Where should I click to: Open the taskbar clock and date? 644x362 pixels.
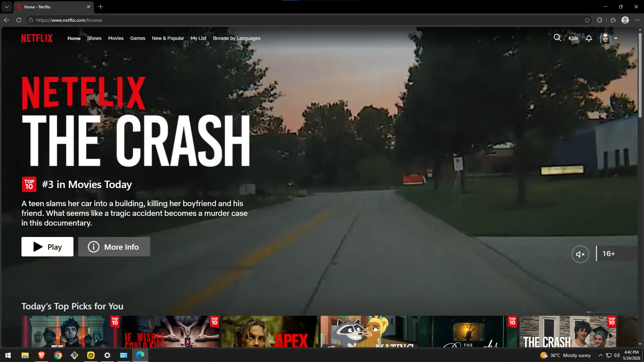(632, 355)
